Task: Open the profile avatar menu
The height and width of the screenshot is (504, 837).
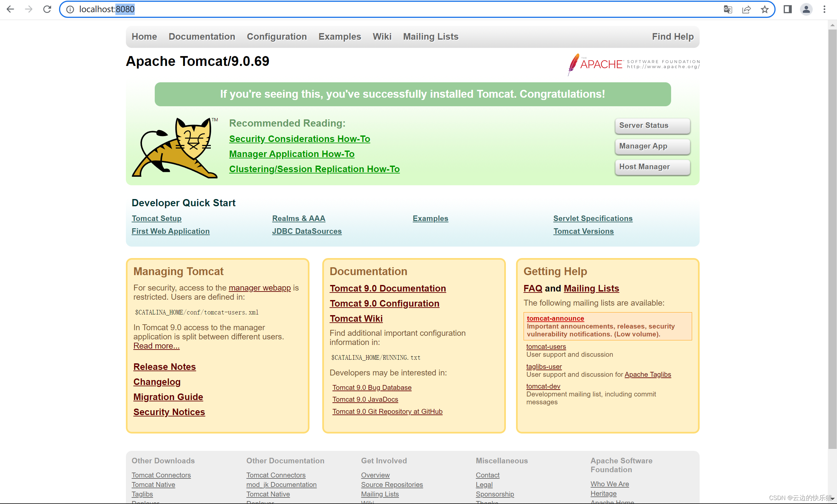Action: (x=806, y=9)
